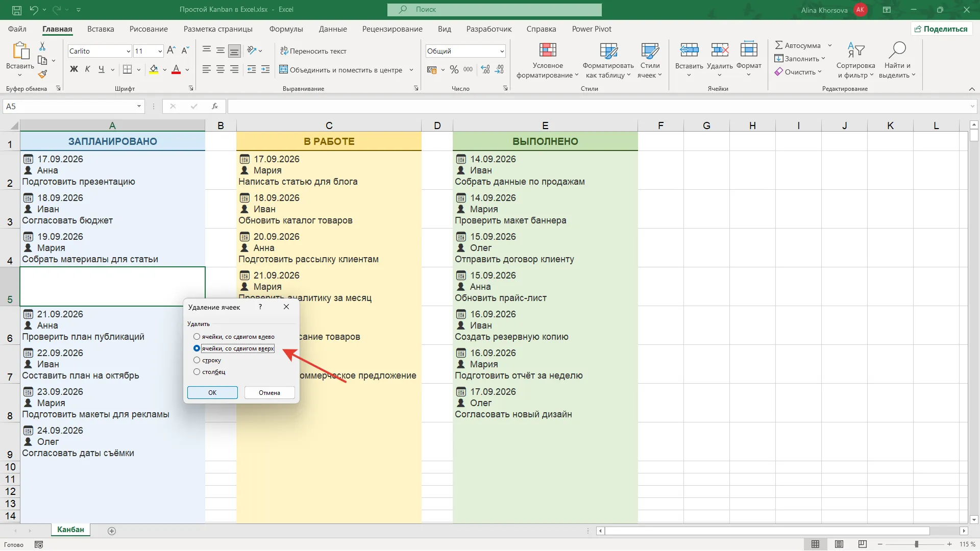Click the Удалить cells icon
This screenshot has width=980, height=551.
pos(720,50)
